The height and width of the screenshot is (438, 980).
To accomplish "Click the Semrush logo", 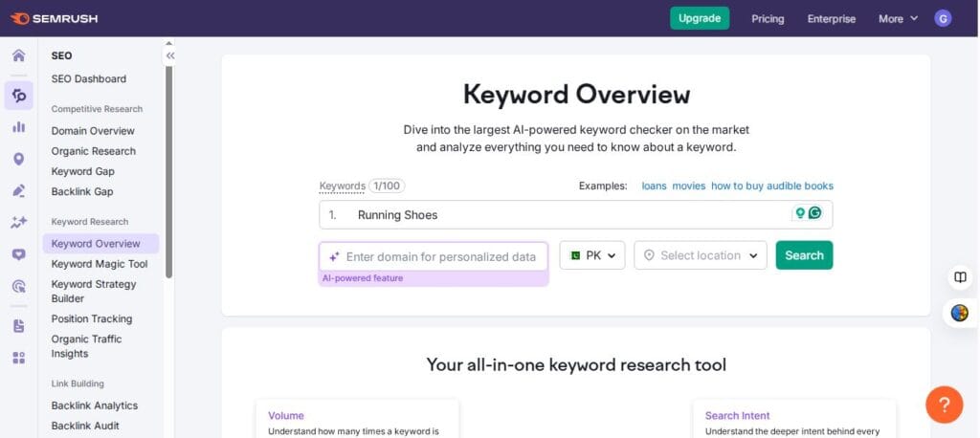I will 55,18.
